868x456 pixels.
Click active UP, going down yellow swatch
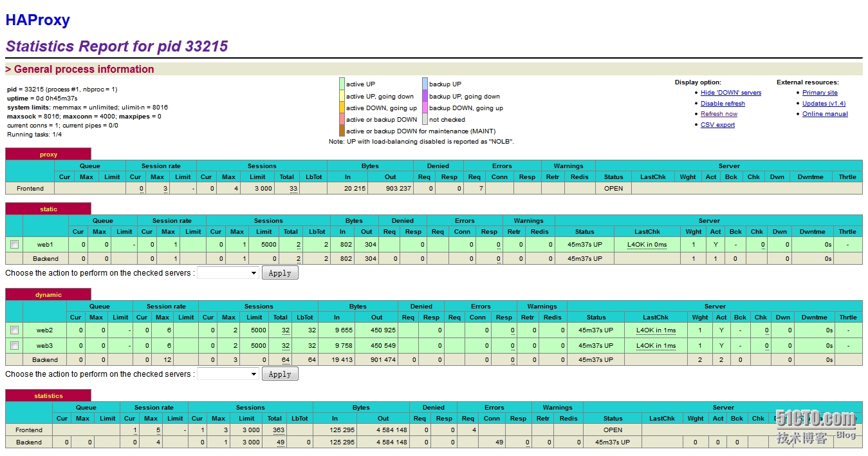point(342,96)
